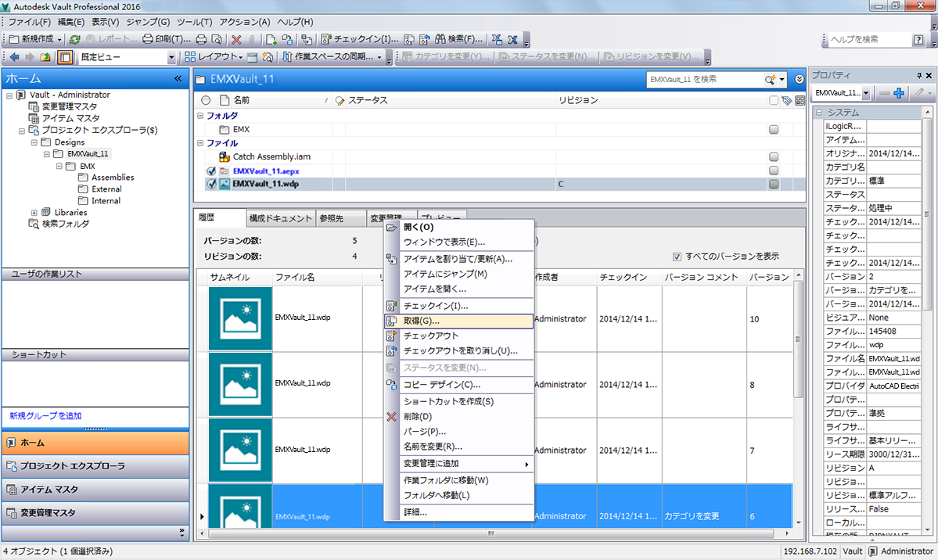Open the 既定ビュー view dropdown

[x=171, y=57]
